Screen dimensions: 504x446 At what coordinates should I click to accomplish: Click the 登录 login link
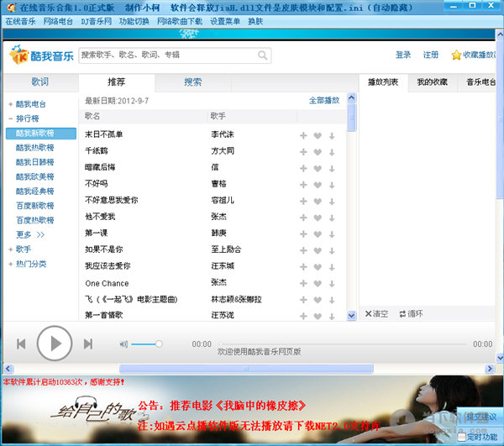[403, 55]
